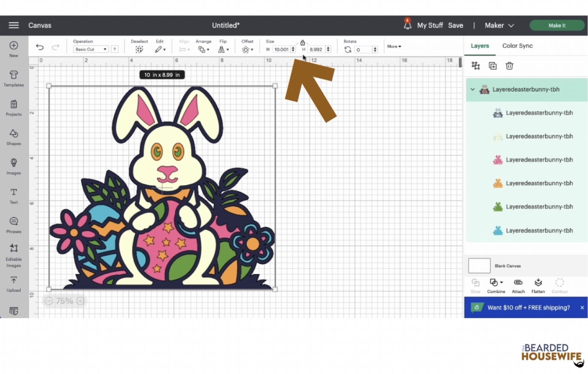Open the hamburger main menu
Viewport: 588px width, 374px height.
click(x=14, y=25)
